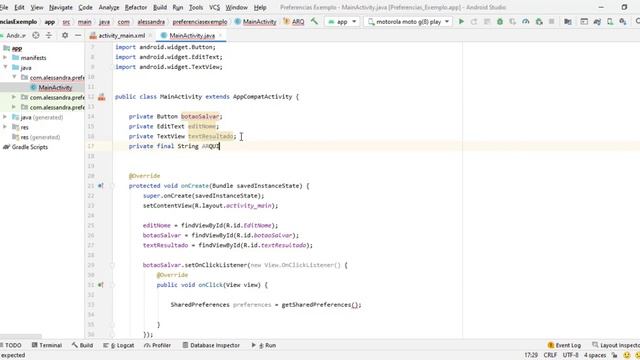Open the app run configuration dropdown
Image resolution: width=640 pixels, height=360 pixels.
pyautogui.click(x=342, y=22)
